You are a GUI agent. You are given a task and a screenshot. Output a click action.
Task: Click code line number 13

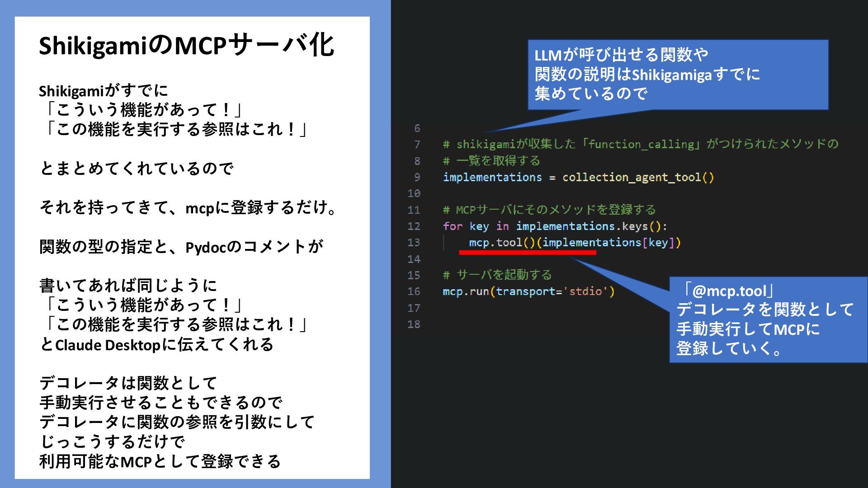coord(414,243)
